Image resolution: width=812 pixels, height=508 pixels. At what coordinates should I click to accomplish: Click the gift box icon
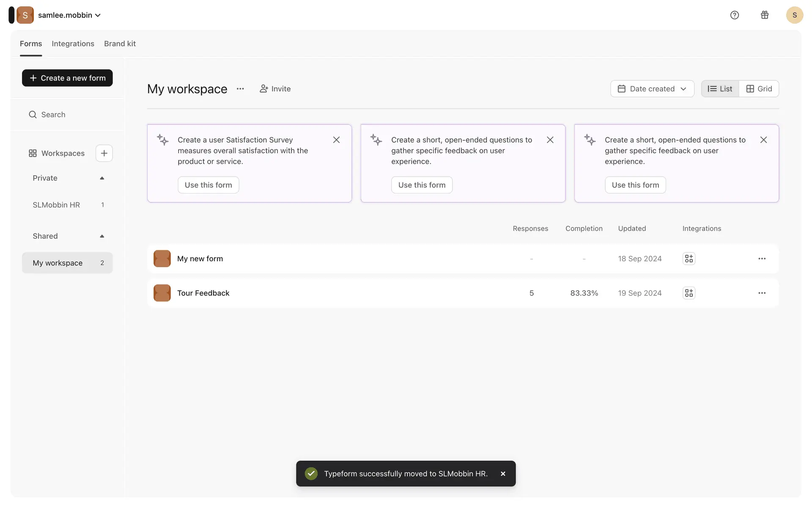pyautogui.click(x=765, y=15)
